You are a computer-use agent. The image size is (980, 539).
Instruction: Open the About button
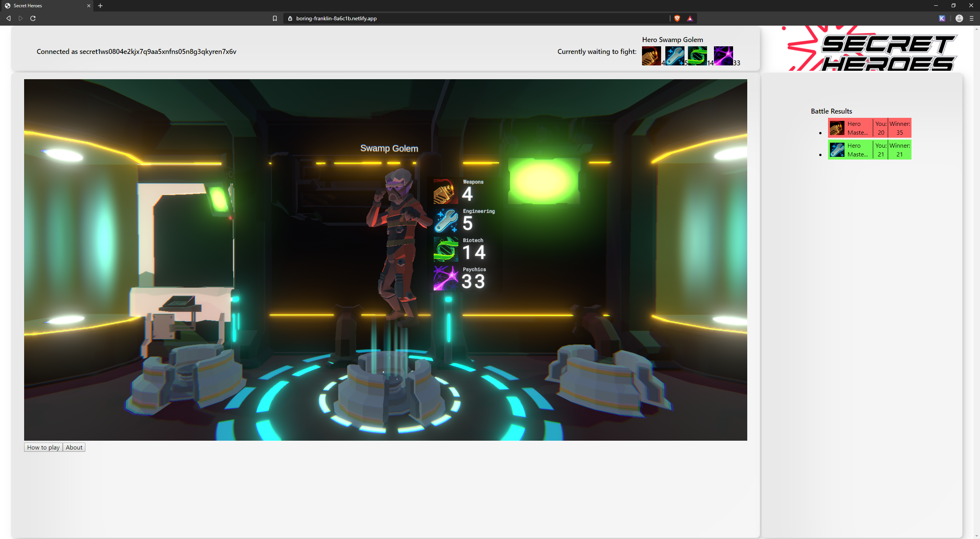[x=74, y=447]
